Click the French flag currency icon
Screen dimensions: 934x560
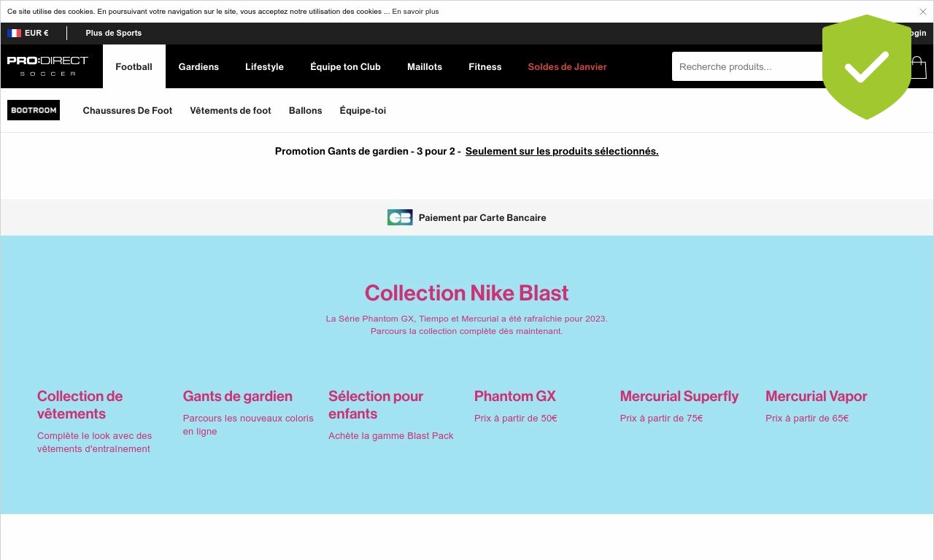click(x=14, y=33)
